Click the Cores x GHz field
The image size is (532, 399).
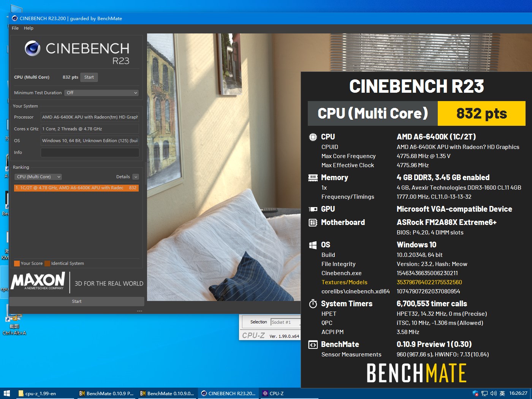pyautogui.click(x=90, y=129)
